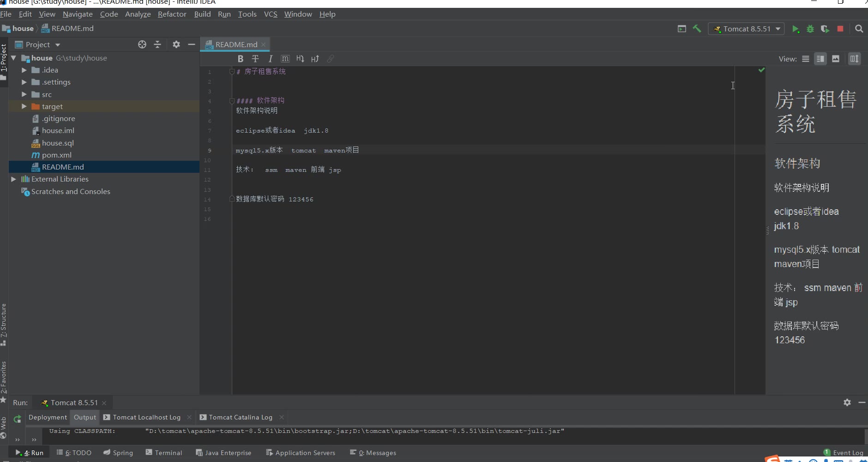Switch view to editor and preview mode
Screen dimensions: 868x462
pos(820,59)
